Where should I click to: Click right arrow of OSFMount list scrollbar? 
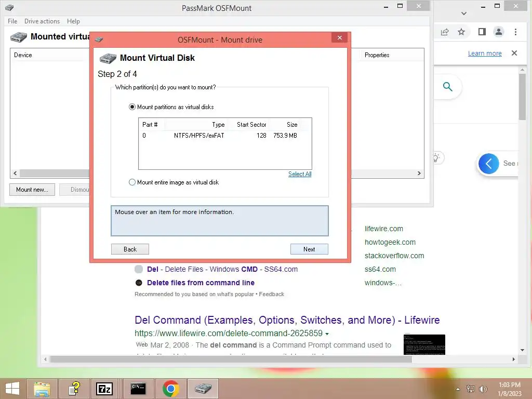pos(419,174)
